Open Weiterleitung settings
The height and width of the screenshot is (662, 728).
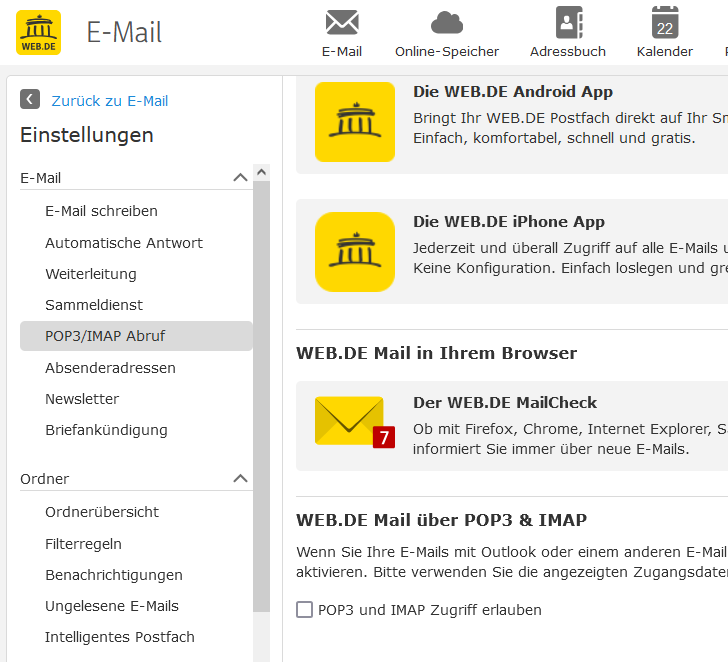coord(91,274)
